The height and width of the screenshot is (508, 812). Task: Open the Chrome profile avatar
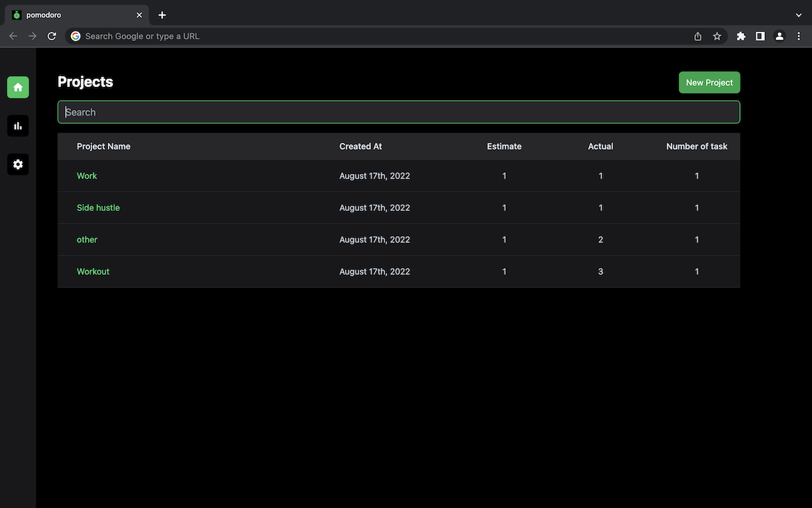(x=780, y=36)
